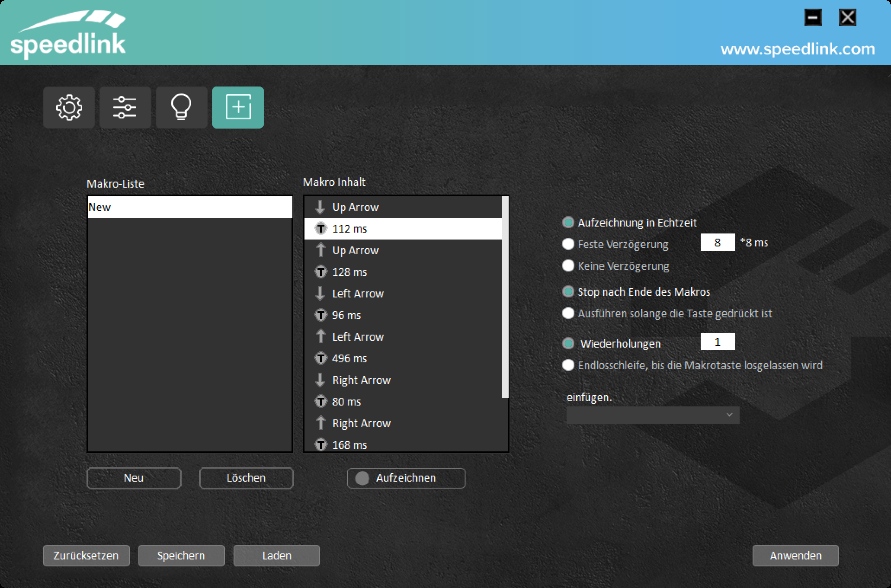Click the down arrow icon for Left Arrow
The height and width of the screenshot is (588, 891).
(x=320, y=294)
